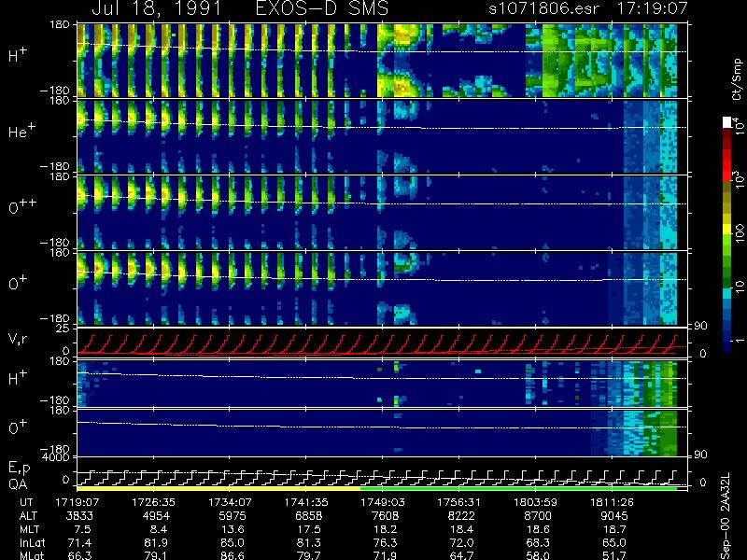Click altitude value "8700"
This screenshot has width=747, height=560.
(538, 516)
